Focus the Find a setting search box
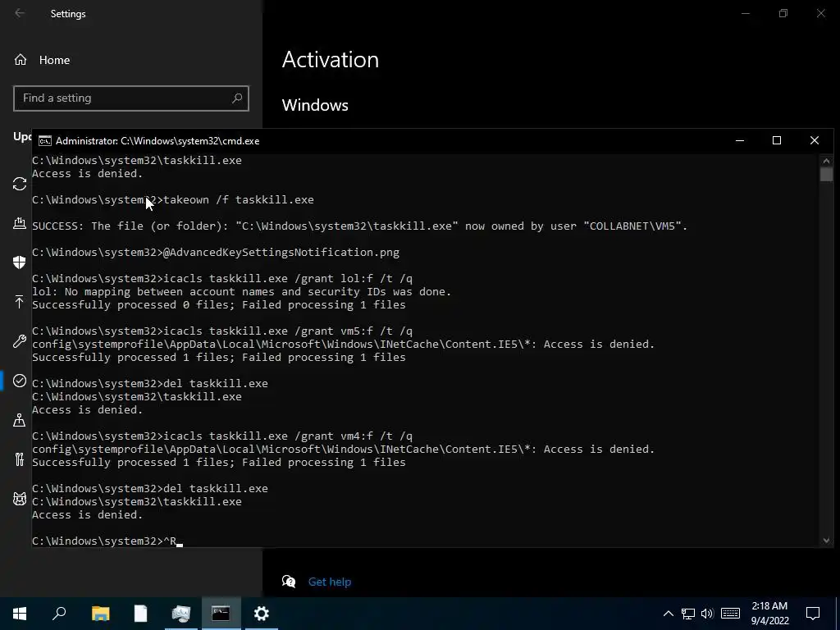The width and height of the screenshot is (840, 630). (131, 98)
